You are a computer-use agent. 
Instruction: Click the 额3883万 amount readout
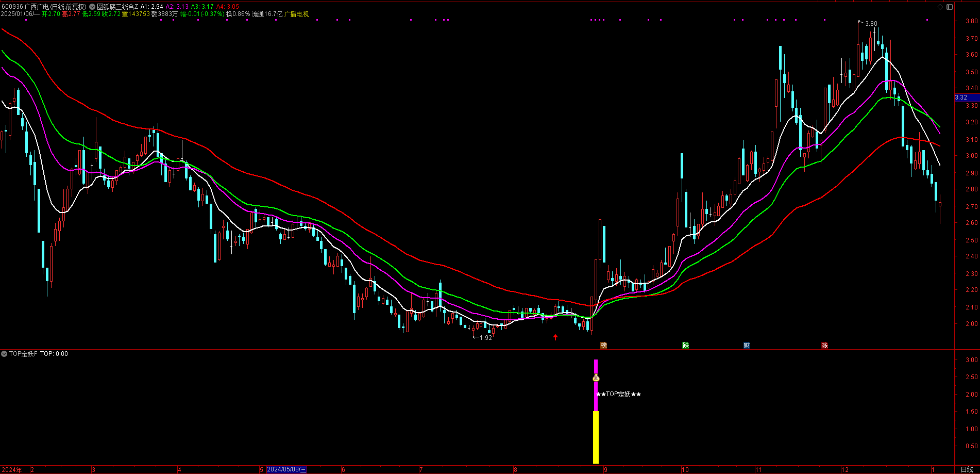tap(164, 14)
